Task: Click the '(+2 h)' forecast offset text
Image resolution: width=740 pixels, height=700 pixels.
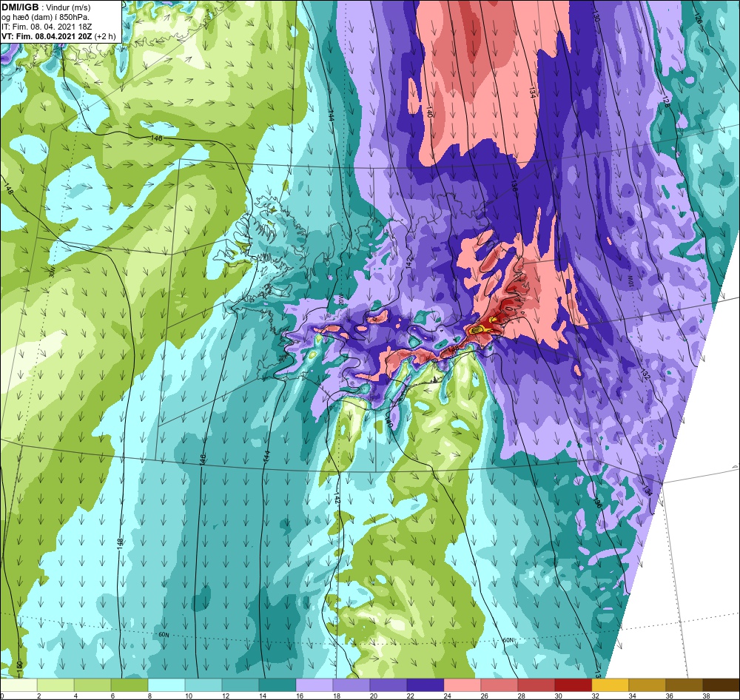Action: 105,36
